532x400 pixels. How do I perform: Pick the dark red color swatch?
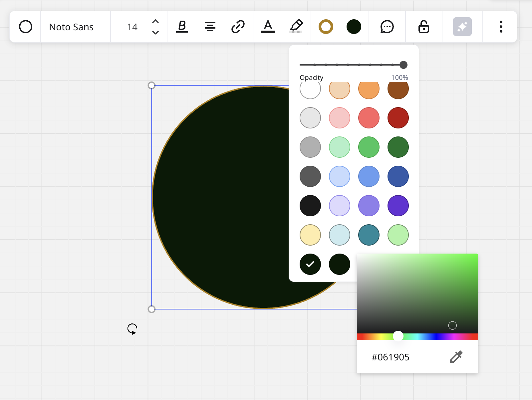pyautogui.click(x=398, y=118)
